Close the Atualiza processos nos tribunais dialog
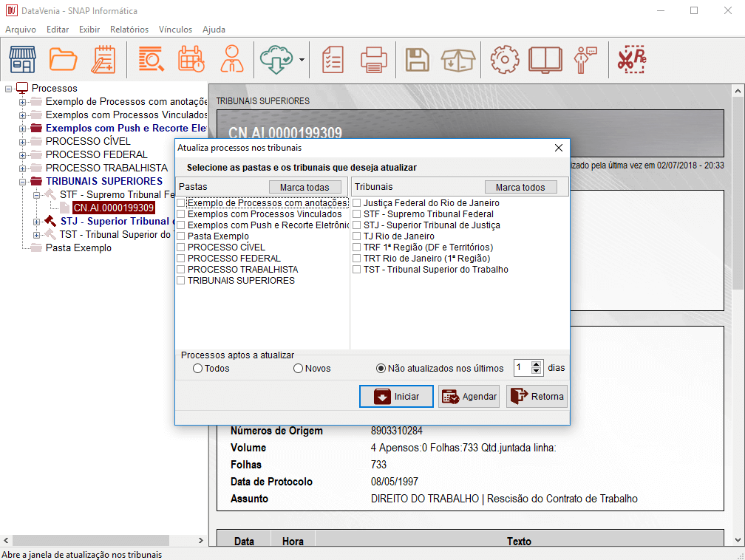This screenshot has width=745, height=560. pyautogui.click(x=559, y=148)
